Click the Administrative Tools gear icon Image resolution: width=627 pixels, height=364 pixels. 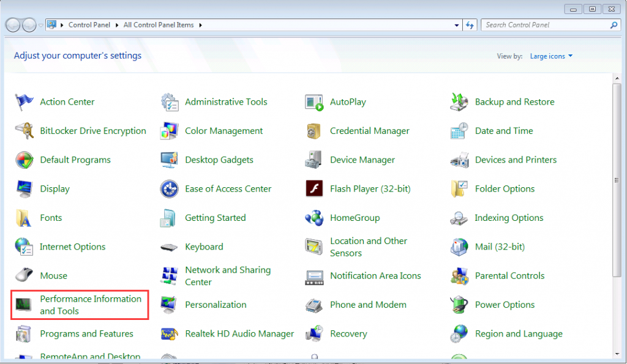click(x=170, y=102)
